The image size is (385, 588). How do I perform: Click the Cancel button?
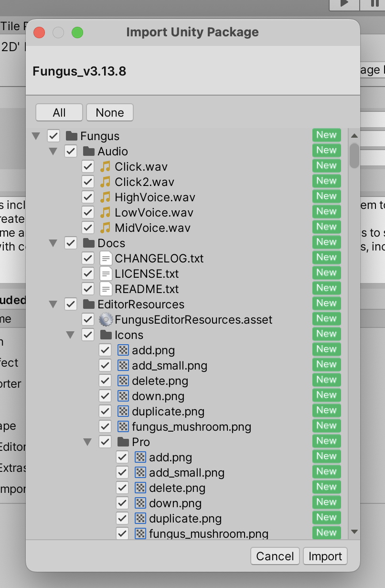275,556
